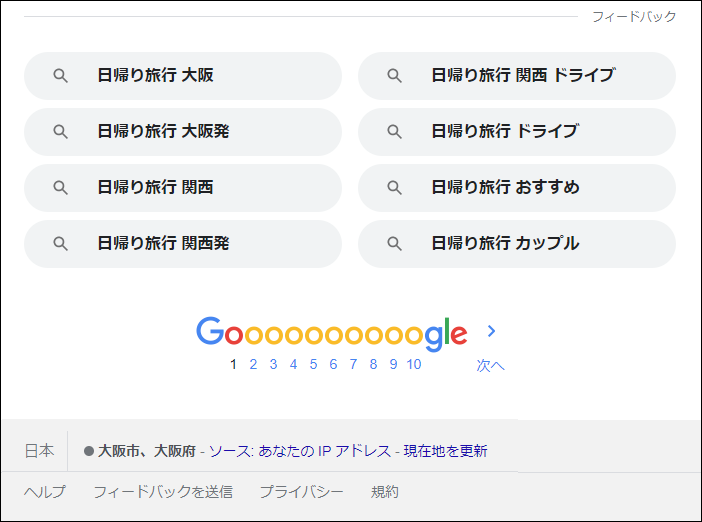Click 次へ to go next page
Viewport: 702px width, 522px height.
490,366
